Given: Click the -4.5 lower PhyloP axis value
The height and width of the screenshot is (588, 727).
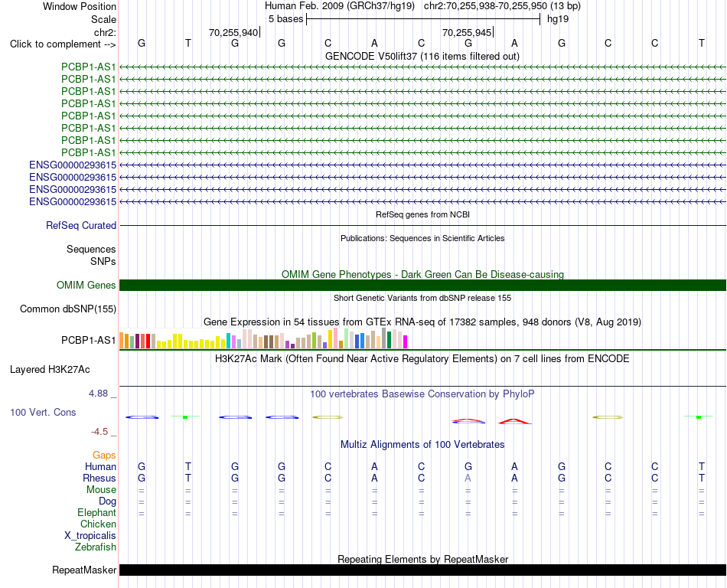Looking at the screenshot, I should tap(99, 432).
